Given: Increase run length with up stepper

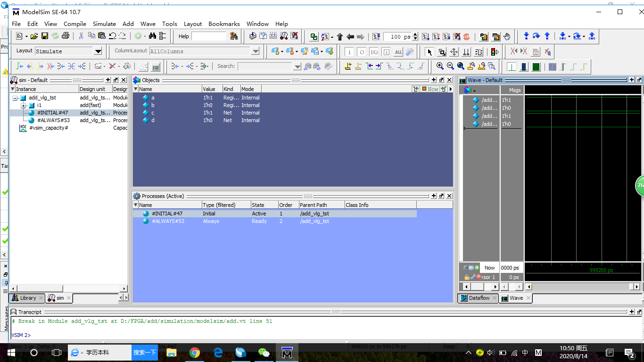Looking at the screenshot, I should click(415, 34).
